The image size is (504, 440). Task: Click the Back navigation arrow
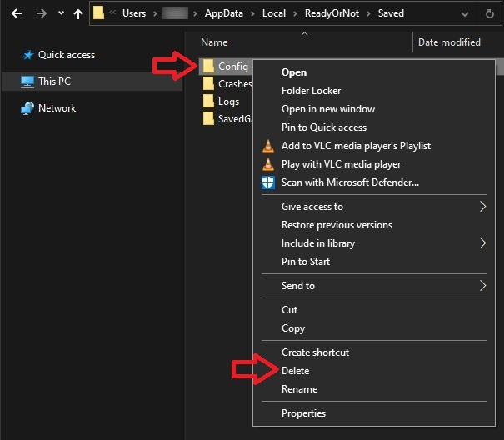point(16,13)
